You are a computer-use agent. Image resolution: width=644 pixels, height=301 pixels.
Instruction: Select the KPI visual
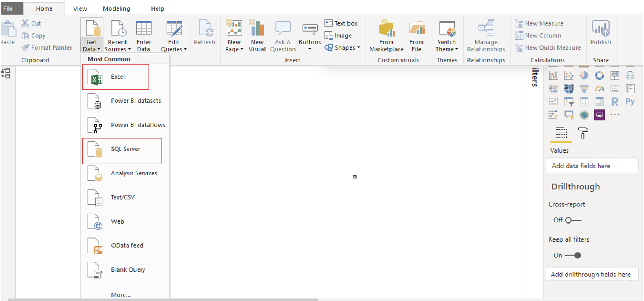[x=553, y=102]
